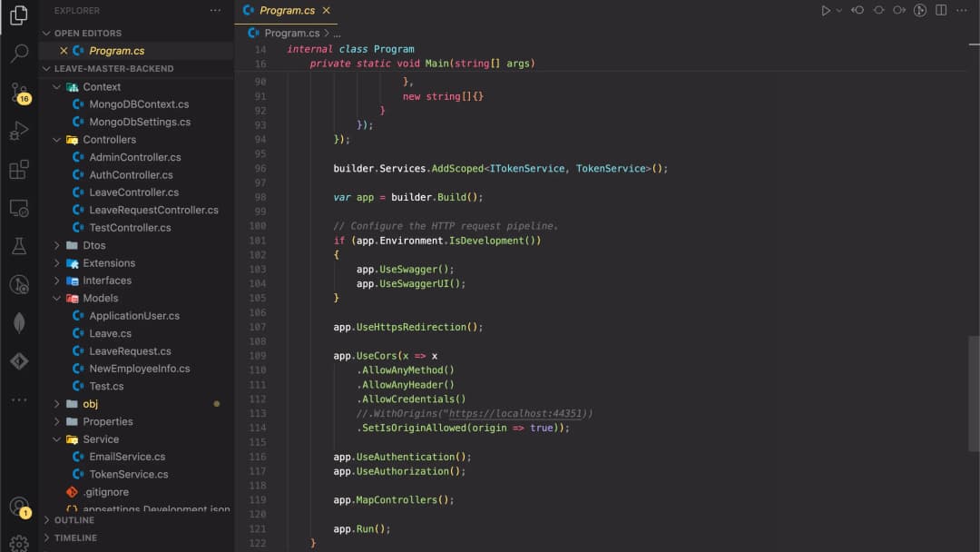
Task: Open the Testing beaker icon in sidebar
Action: point(19,246)
